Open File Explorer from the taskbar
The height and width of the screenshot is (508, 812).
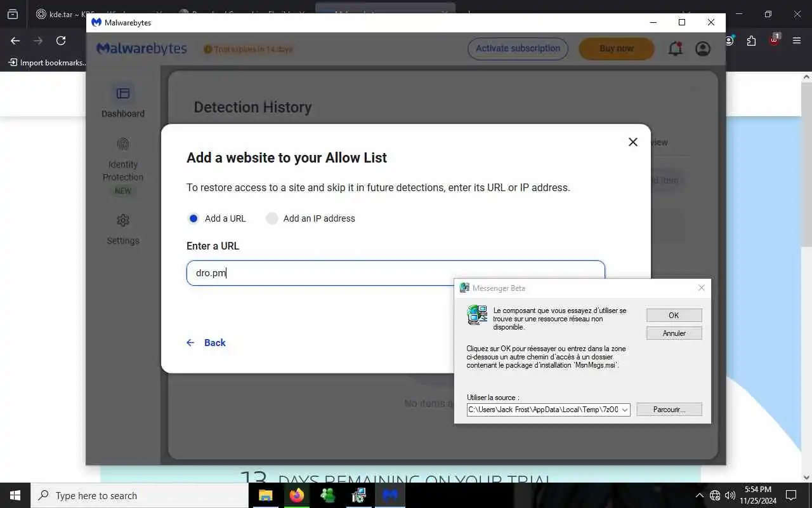tap(265, 495)
